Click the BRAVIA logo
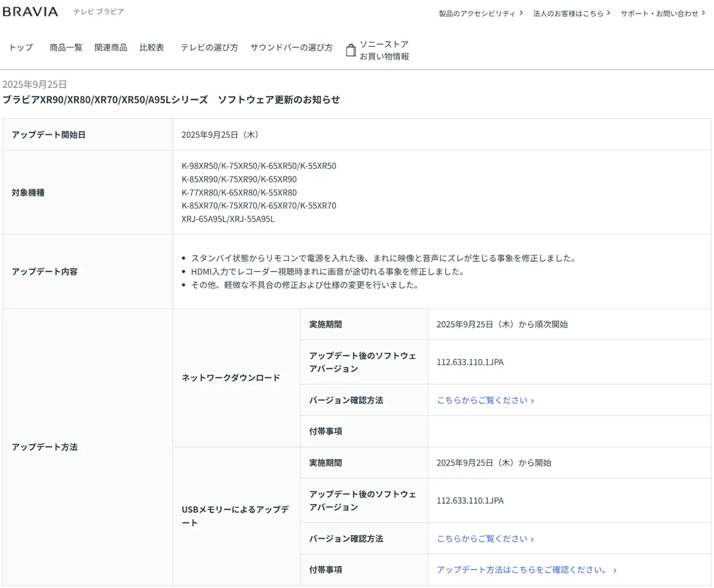Image resolution: width=714 pixels, height=588 pixels. [x=30, y=12]
